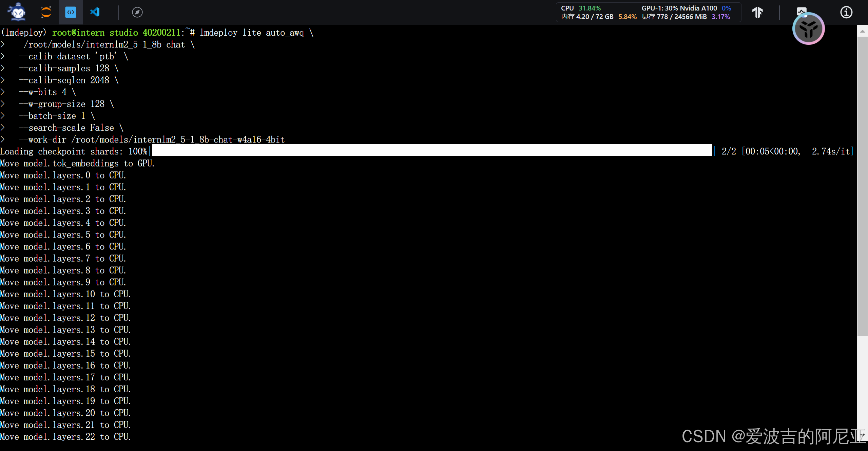Click the lmdeploy lite auto_awq command text

[x=252, y=33]
